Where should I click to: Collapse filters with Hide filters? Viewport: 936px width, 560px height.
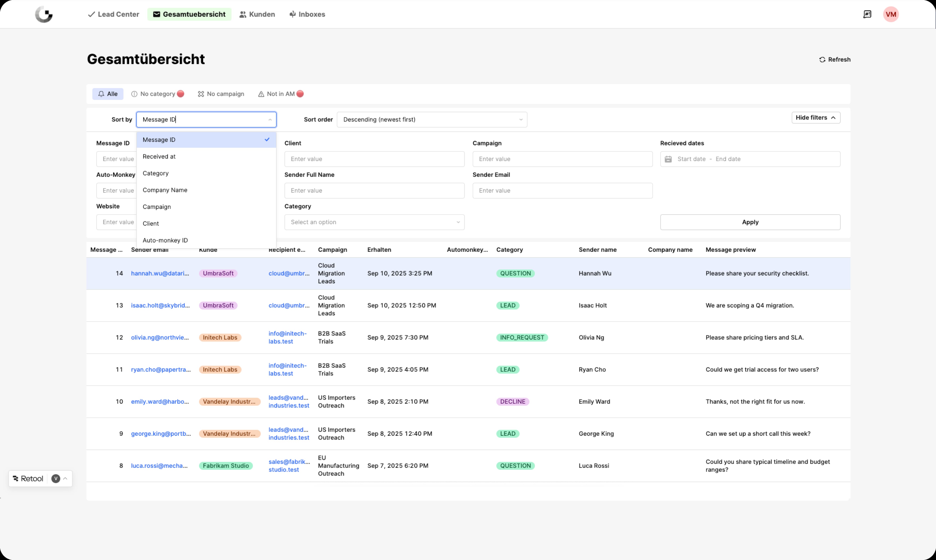[x=815, y=118]
